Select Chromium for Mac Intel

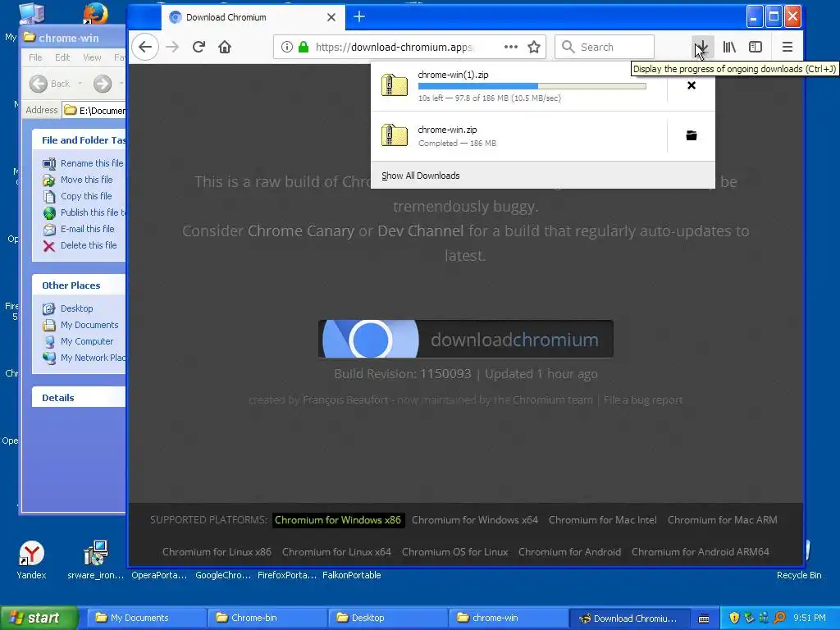coord(603,520)
